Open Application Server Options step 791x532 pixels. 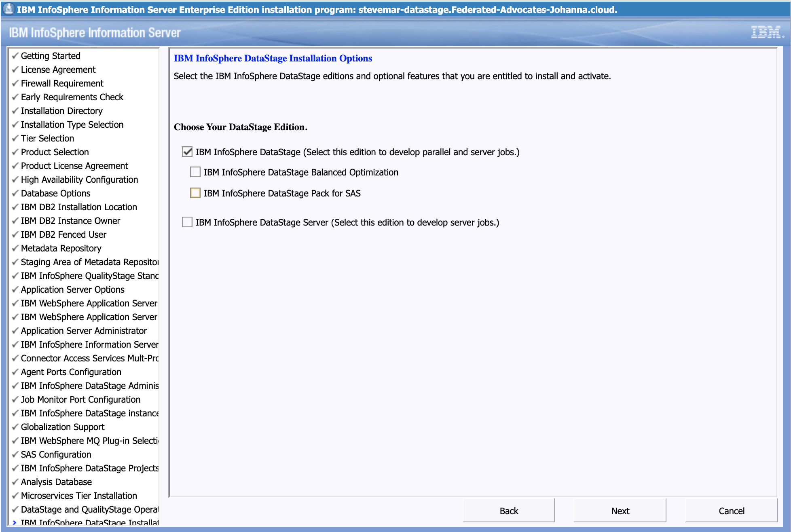tap(73, 289)
